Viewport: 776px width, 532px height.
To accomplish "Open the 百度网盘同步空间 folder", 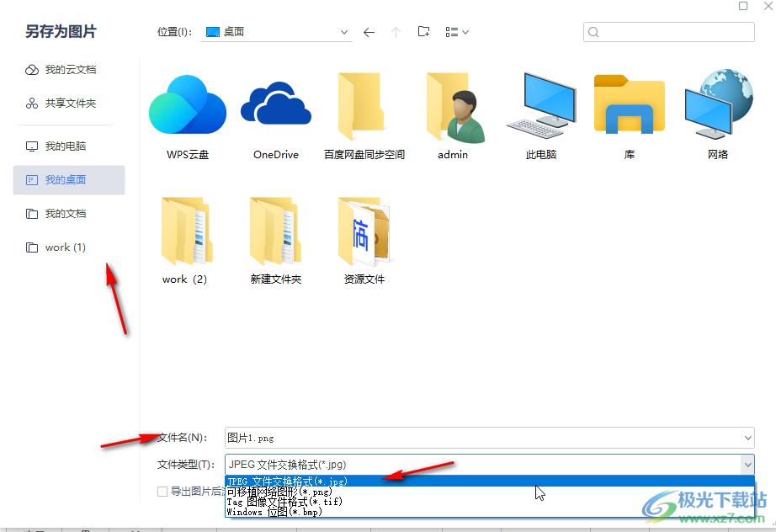I will [x=360, y=106].
